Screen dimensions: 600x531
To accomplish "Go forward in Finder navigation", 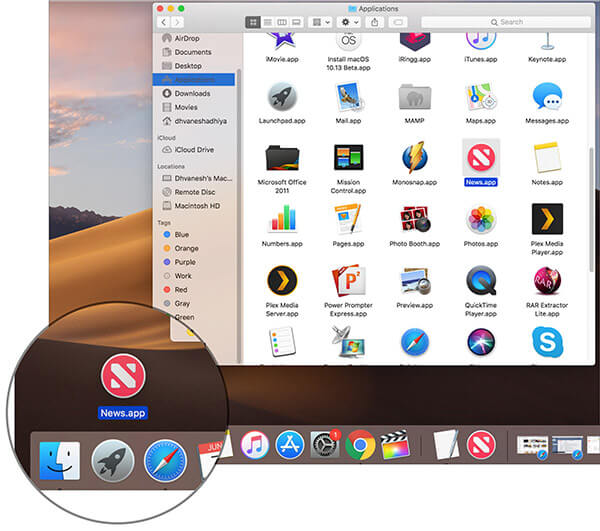I will (x=177, y=22).
